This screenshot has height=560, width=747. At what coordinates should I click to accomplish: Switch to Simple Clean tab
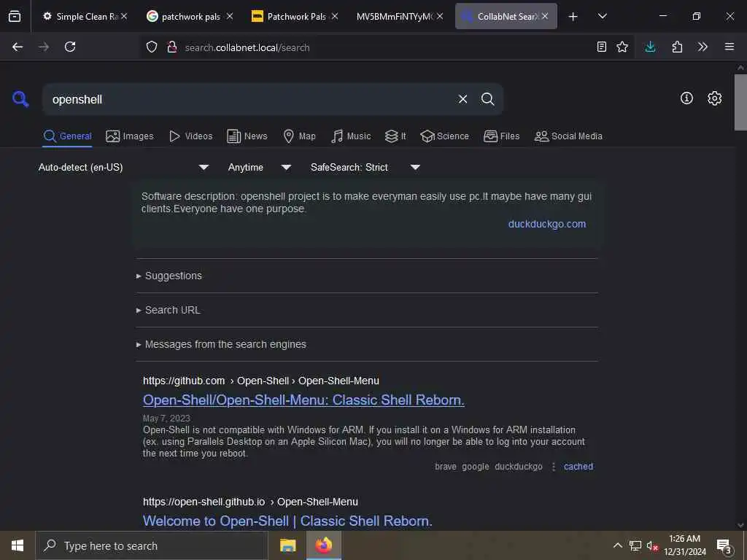(80, 16)
